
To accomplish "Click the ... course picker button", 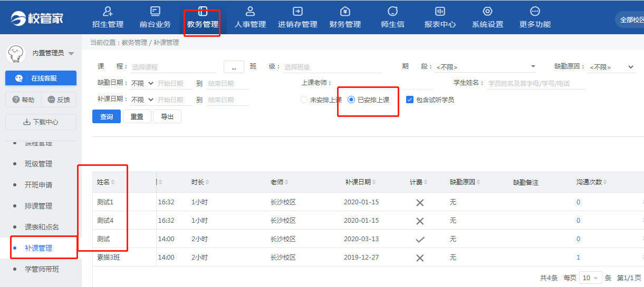I will [234, 67].
